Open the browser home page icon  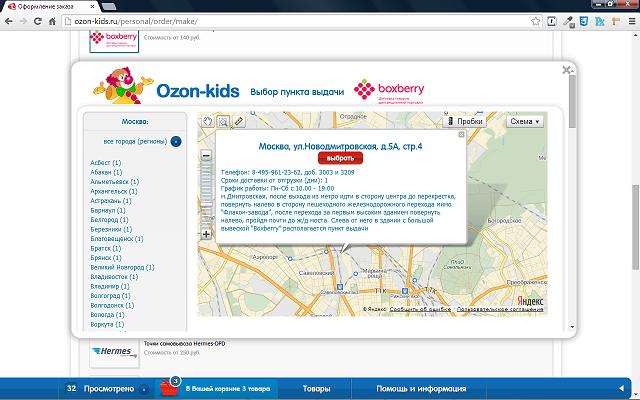tap(52, 21)
